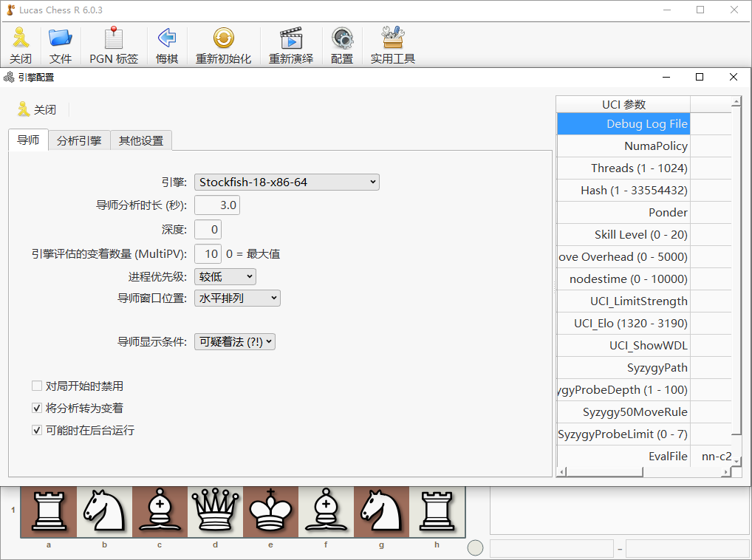Open the 文件 folder icon
752x560 pixels.
pyautogui.click(x=60, y=38)
